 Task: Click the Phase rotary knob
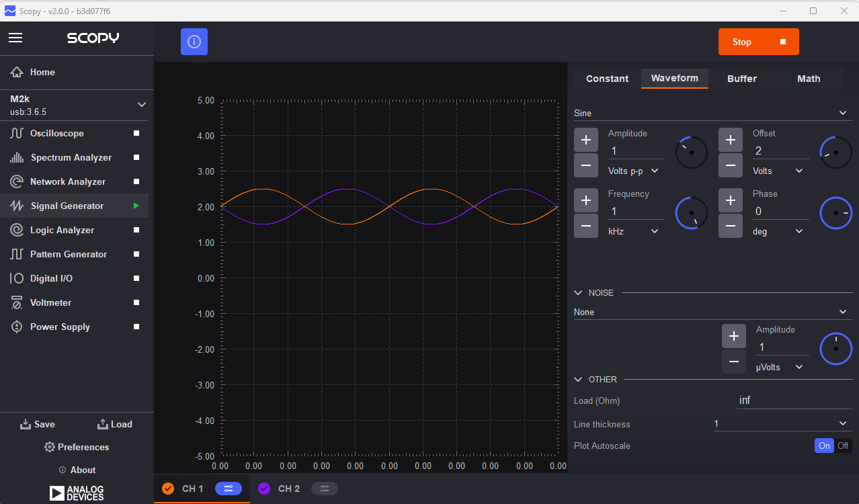(x=836, y=213)
